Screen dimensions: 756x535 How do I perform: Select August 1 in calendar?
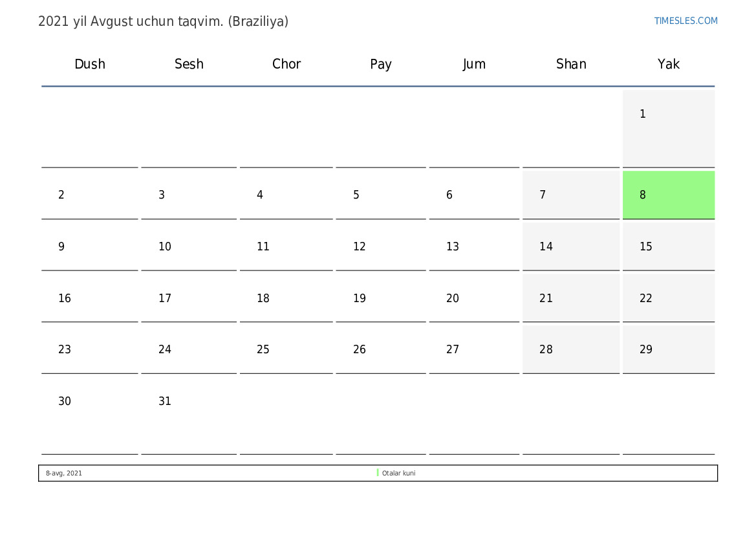[668, 129]
